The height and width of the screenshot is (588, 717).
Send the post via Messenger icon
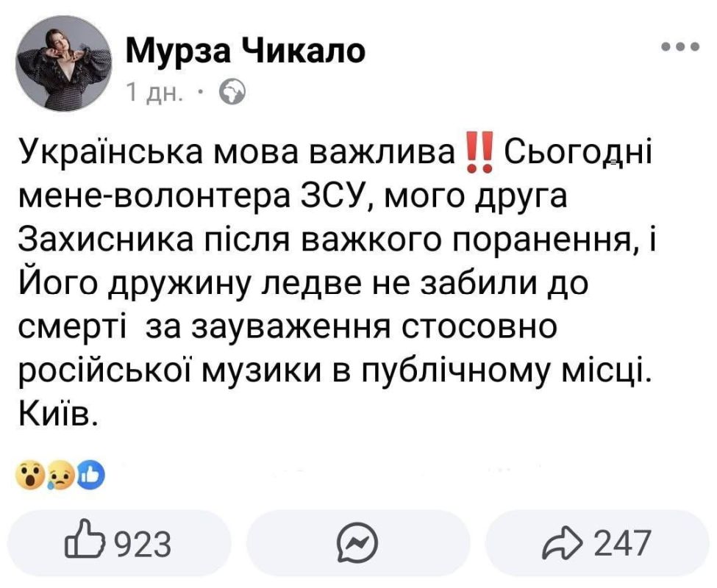click(358, 542)
